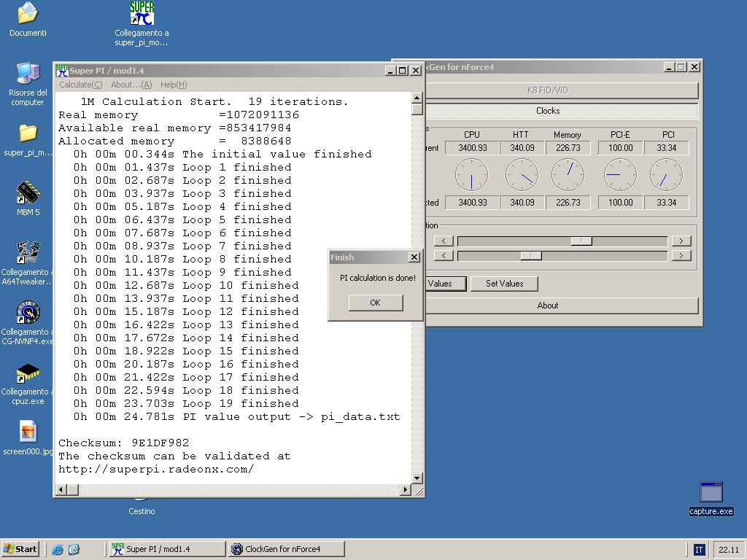Open the Documenti desktop folder icon

(x=28, y=13)
